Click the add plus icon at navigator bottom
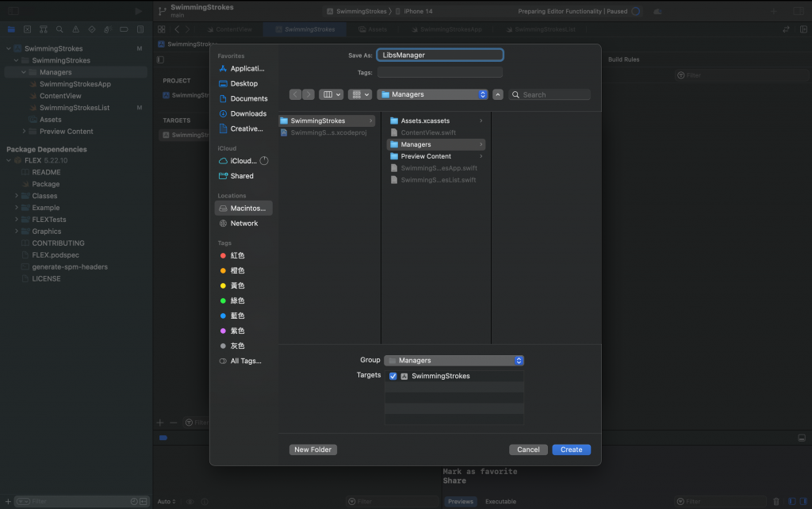The width and height of the screenshot is (812, 509). 8,501
